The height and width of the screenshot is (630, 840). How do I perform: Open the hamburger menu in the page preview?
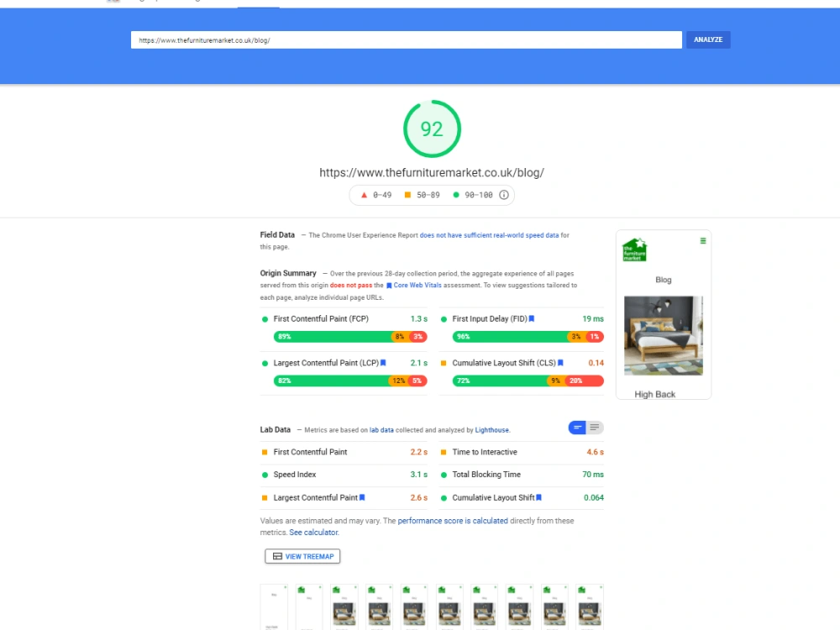(703, 241)
